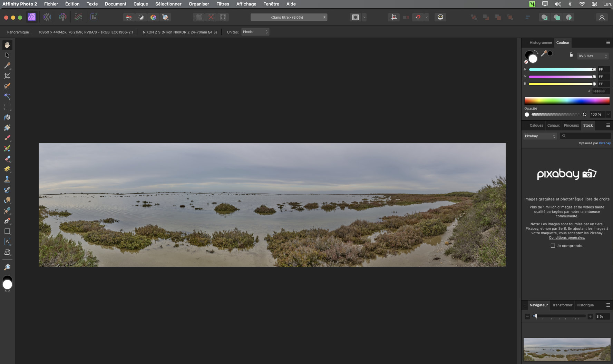Screen dimensions: 613x364
Task: Open the Snapping options dropdown arrow
Action: [427, 17]
